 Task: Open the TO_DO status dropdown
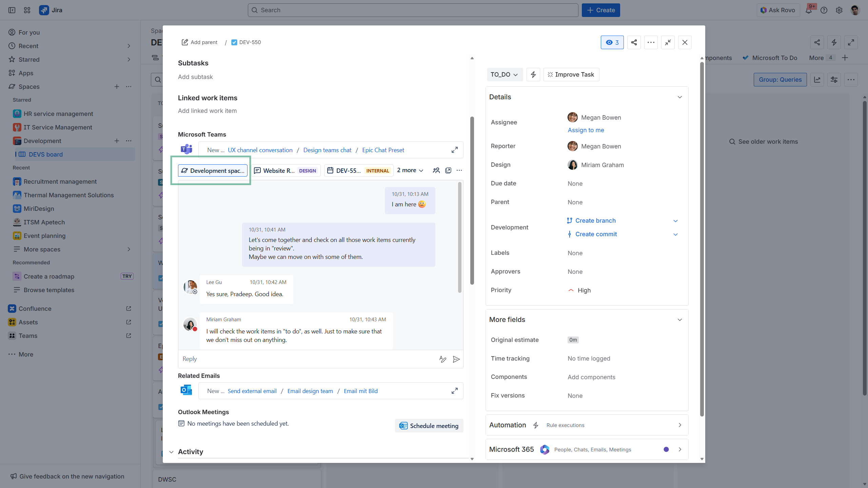(x=504, y=75)
